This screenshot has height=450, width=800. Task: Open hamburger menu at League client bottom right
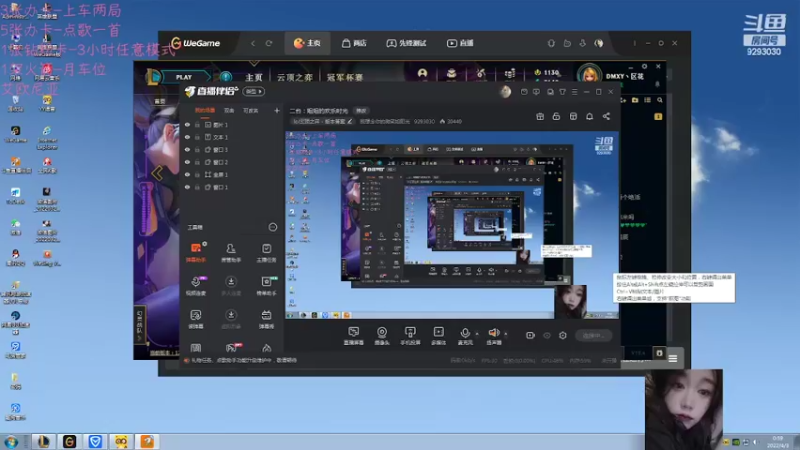pyautogui.click(x=673, y=358)
